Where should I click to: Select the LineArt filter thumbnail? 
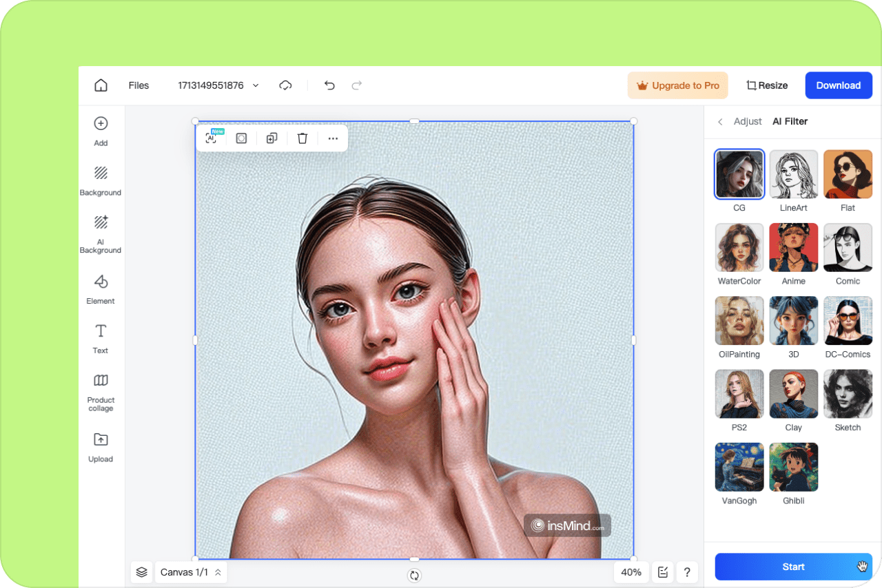click(794, 174)
